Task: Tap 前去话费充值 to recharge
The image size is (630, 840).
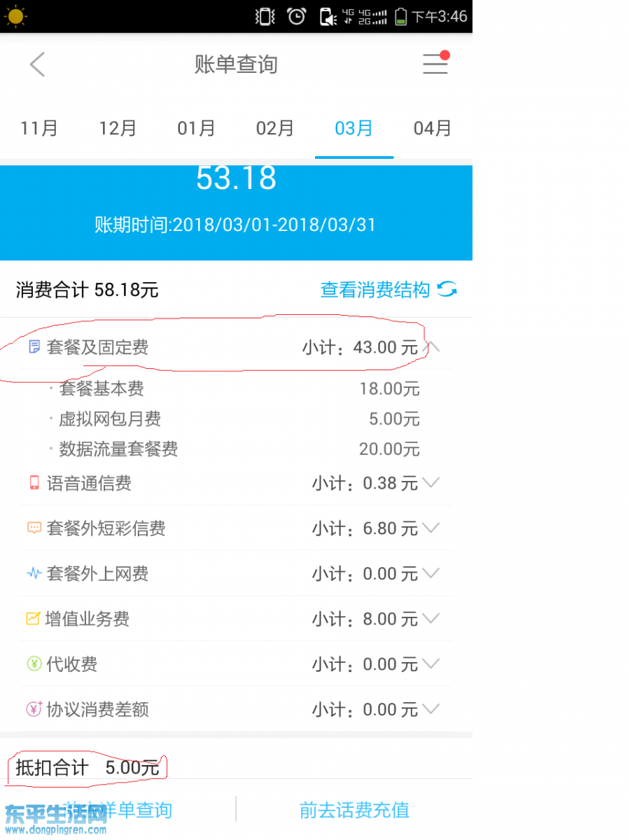Action: (x=354, y=809)
